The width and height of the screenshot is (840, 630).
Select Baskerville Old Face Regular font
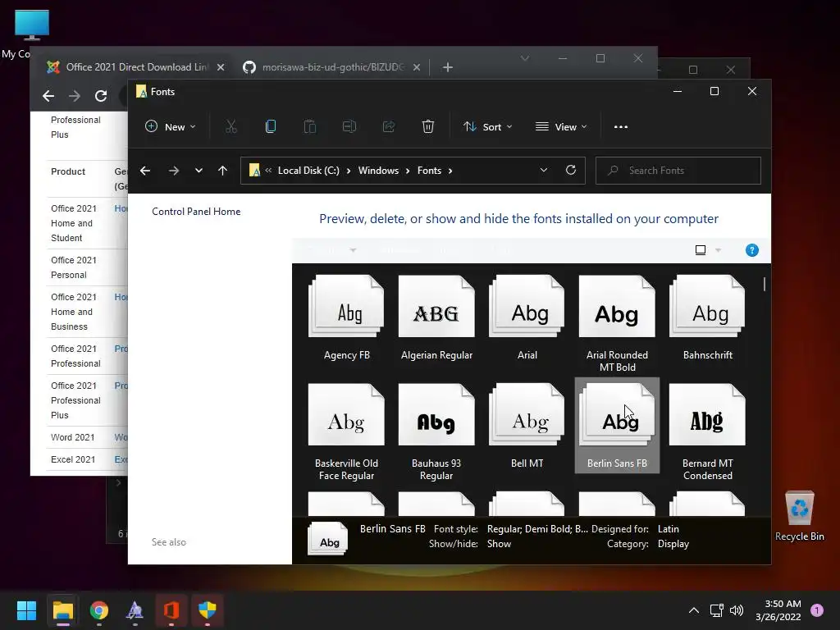pyautogui.click(x=347, y=431)
